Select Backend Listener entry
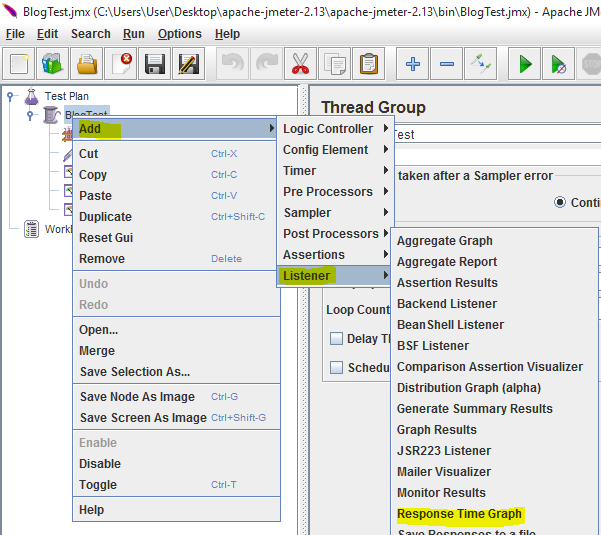The height and width of the screenshot is (535, 601). 494,304
